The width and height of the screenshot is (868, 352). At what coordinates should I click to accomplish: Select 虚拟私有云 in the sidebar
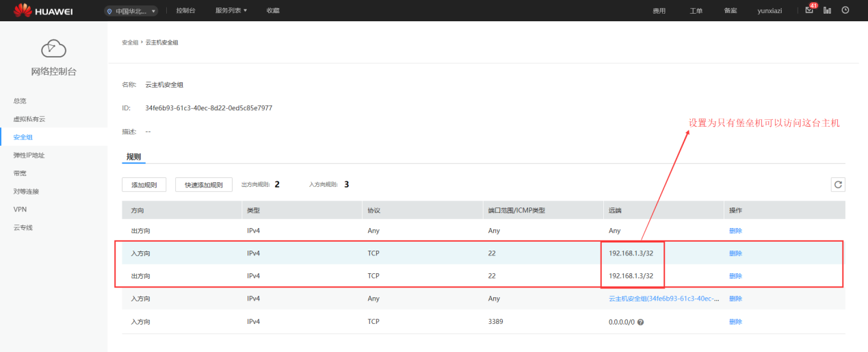29,119
